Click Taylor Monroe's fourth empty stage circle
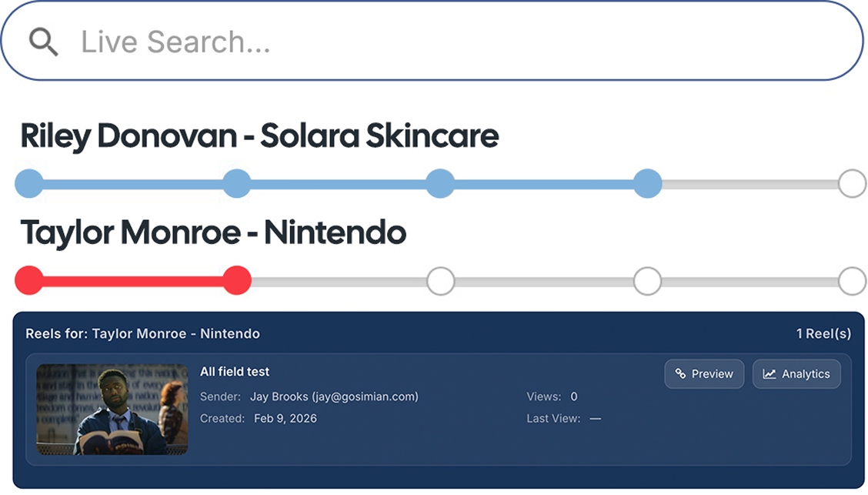The width and height of the screenshot is (868, 495). tap(647, 281)
